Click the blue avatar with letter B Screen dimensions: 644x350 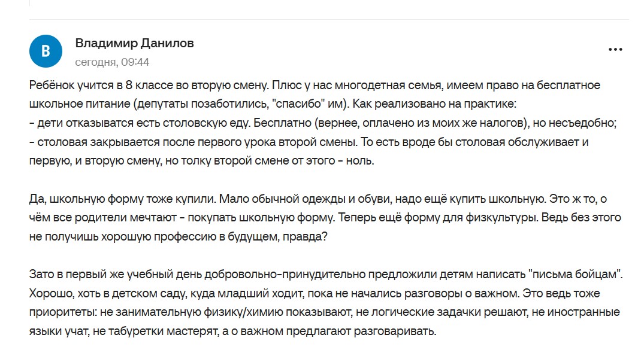(x=45, y=51)
